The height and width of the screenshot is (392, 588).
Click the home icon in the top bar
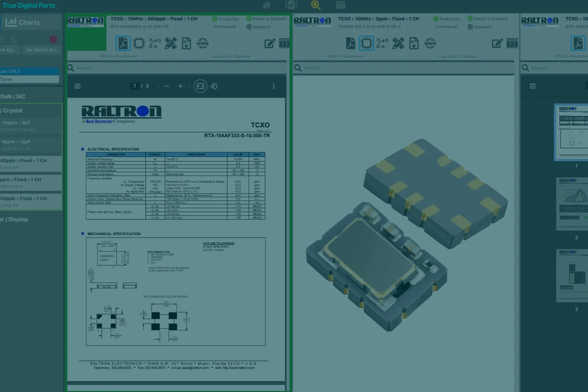267,5
